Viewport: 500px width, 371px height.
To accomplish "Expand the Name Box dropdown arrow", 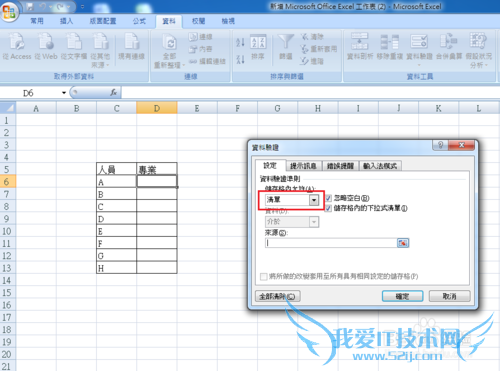I will 64,93.
